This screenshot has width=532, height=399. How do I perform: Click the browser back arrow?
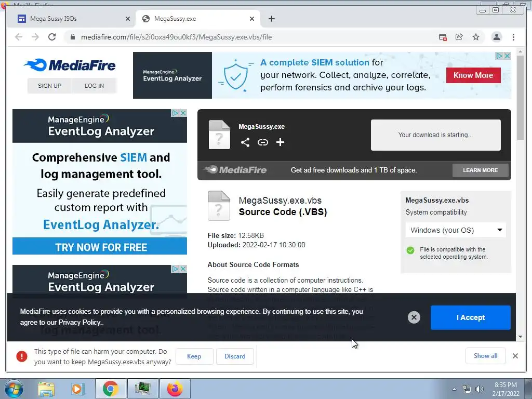tap(19, 37)
